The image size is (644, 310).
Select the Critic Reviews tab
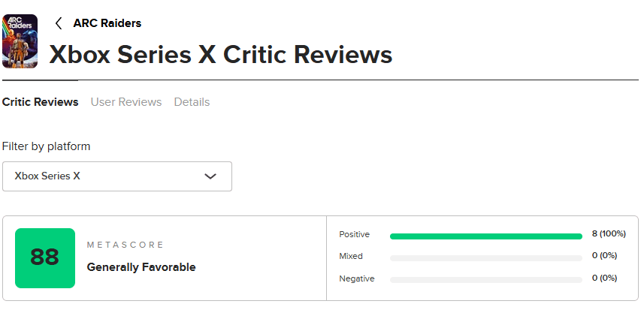(x=40, y=102)
